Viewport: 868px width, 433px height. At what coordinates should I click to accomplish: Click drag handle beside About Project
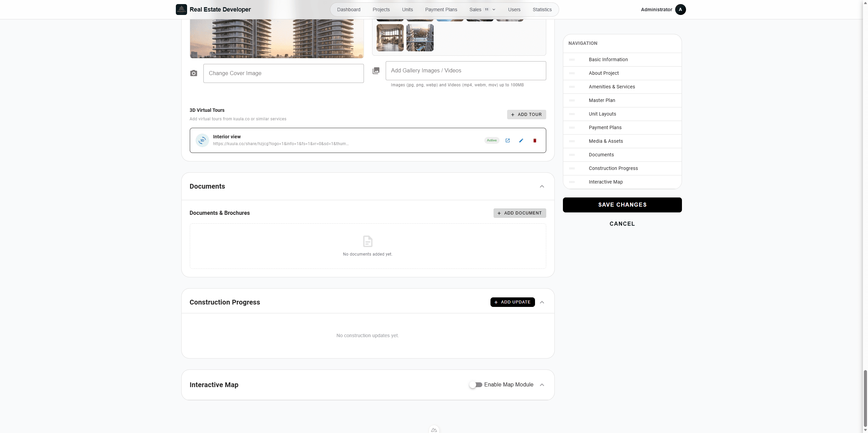click(x=572, y=73)
